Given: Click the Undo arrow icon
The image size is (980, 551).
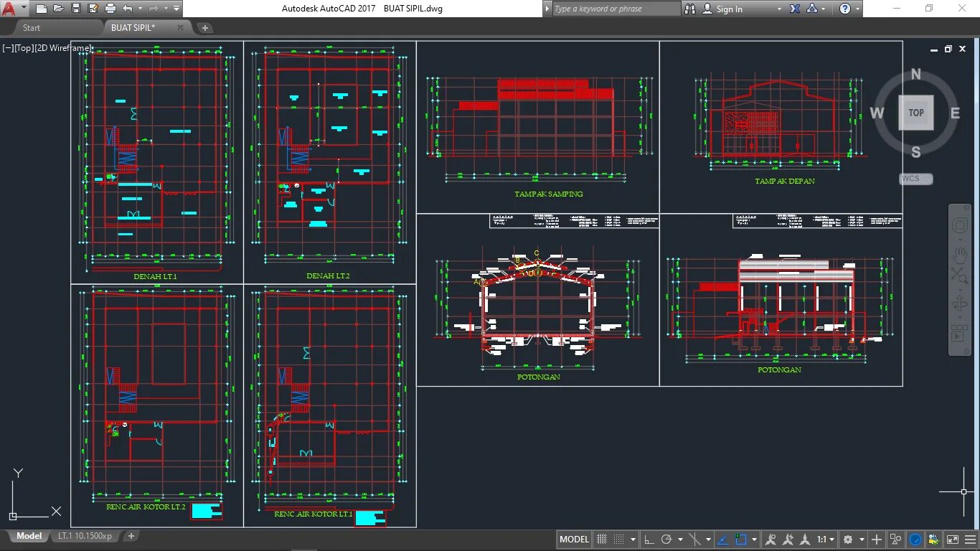Looking at the screenshot, I should (x=128, y=9).
